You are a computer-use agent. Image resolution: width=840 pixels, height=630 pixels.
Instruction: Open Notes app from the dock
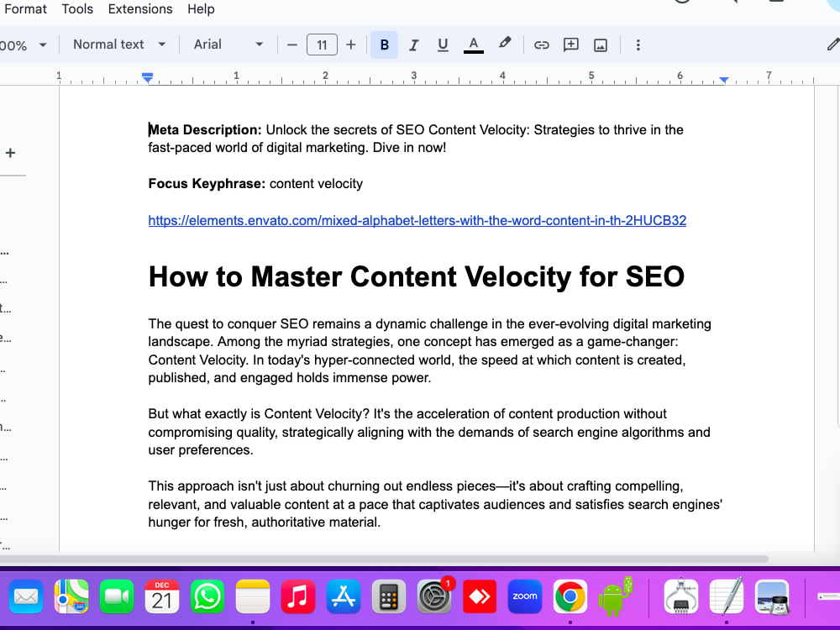[252, 596]
